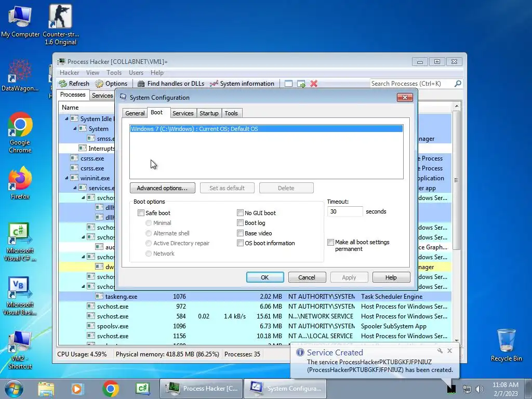The width and height of the screenshot is (532, 399).
Task: Open VM2 - Shortcut desktop icon
Action: [20, 350]
